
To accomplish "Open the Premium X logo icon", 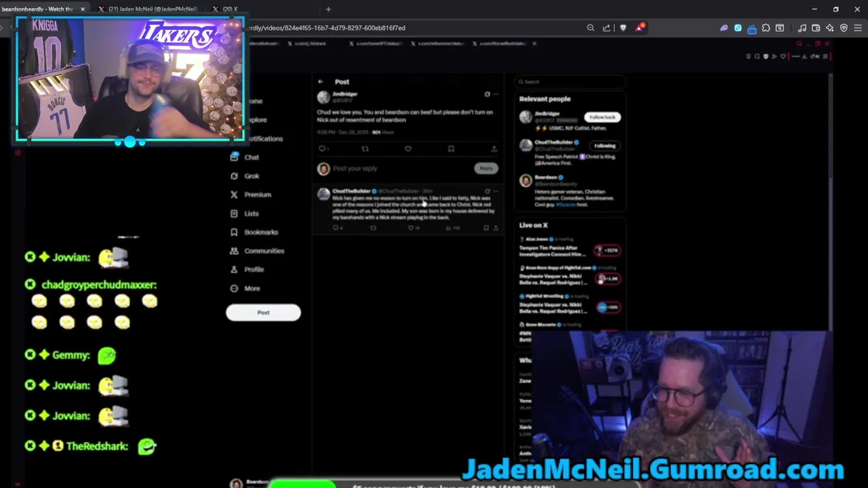I will pos(234,195).
